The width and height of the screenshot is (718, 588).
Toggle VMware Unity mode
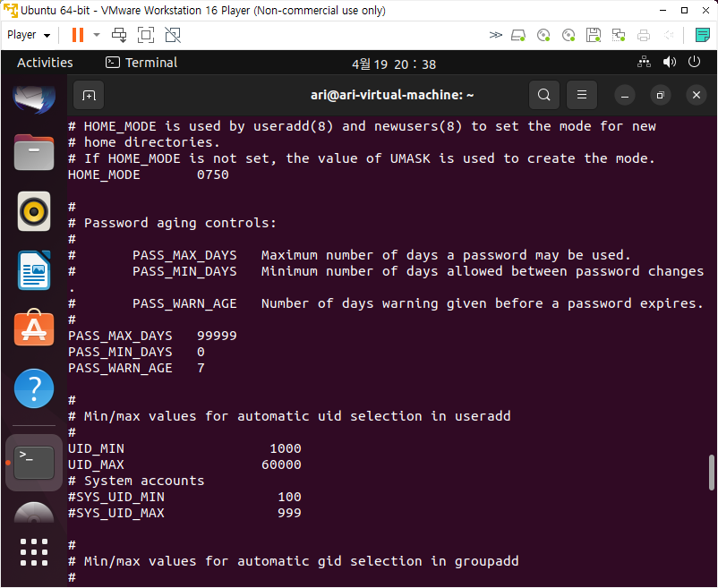coord(173,35)
